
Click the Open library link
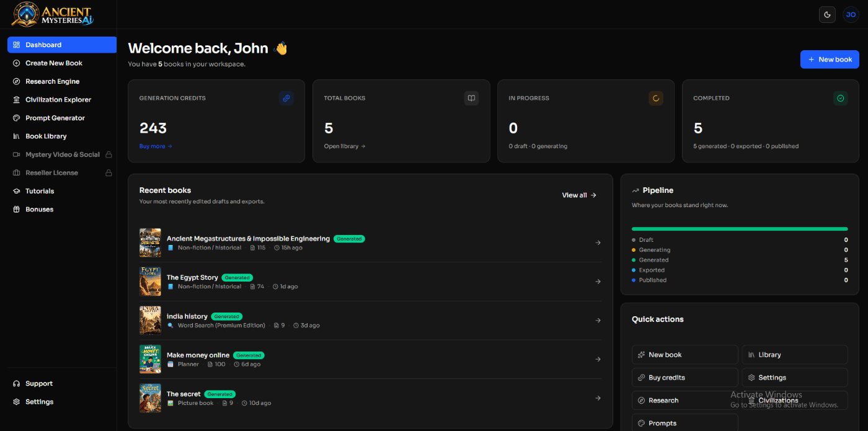point(345,146)
